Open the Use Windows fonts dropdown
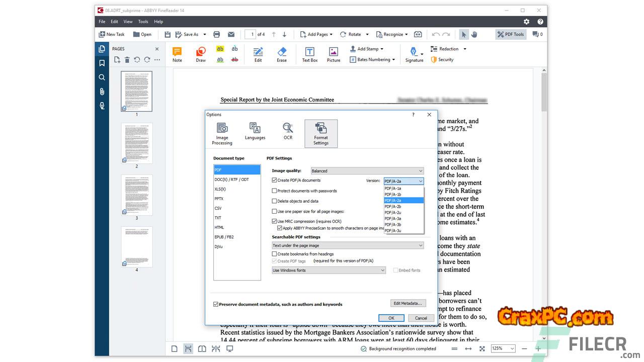The height and width of the screenshot is (362, 644). [x=329, y=270]
